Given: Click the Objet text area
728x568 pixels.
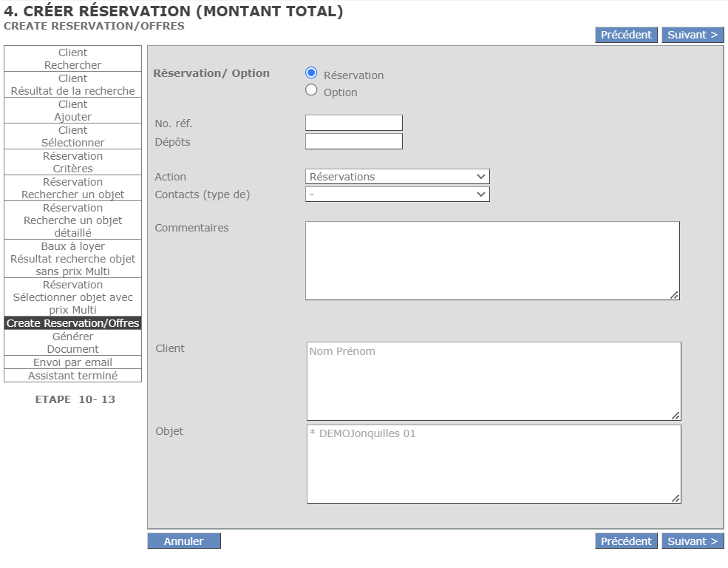Looking at the screenshot, I should 493,464.
